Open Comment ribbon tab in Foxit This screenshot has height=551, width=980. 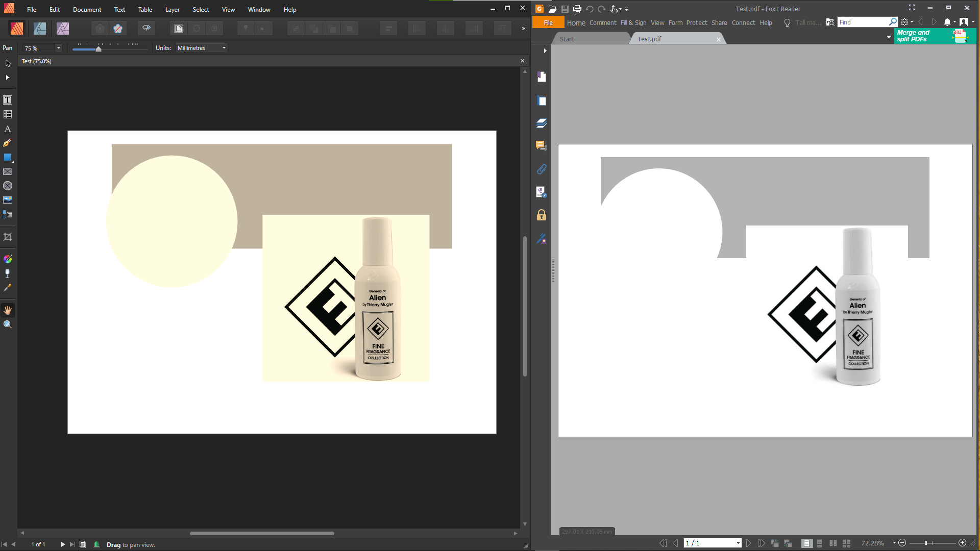click(603, 22)
